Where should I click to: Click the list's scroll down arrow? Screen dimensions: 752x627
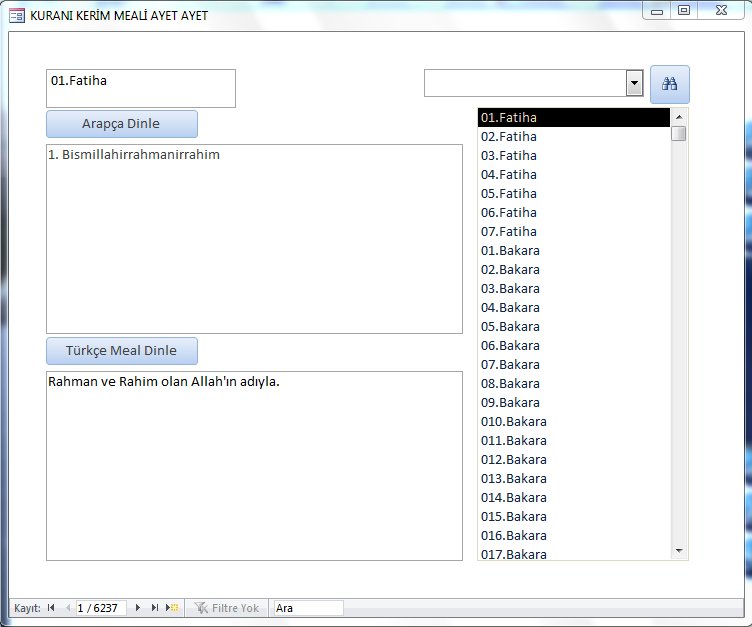coord(679,551)
